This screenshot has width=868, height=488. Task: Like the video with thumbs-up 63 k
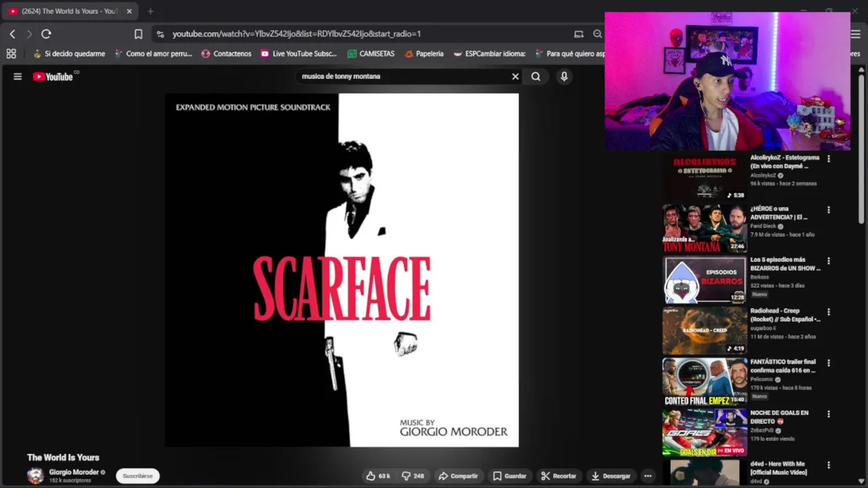click(378, 476)
